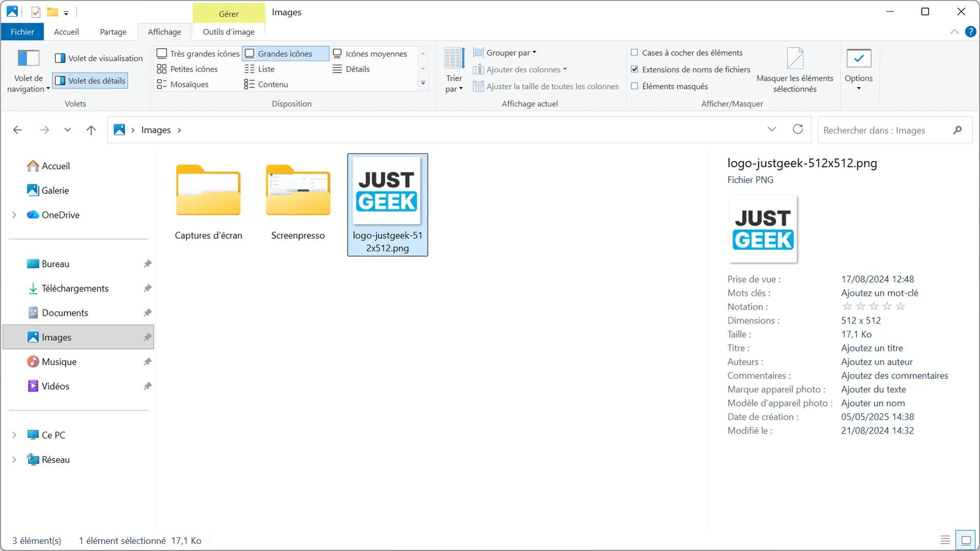Toggle the Volet des détails pane
The width and height of the screenshot is (980, 551).
[x=90, y=81]
